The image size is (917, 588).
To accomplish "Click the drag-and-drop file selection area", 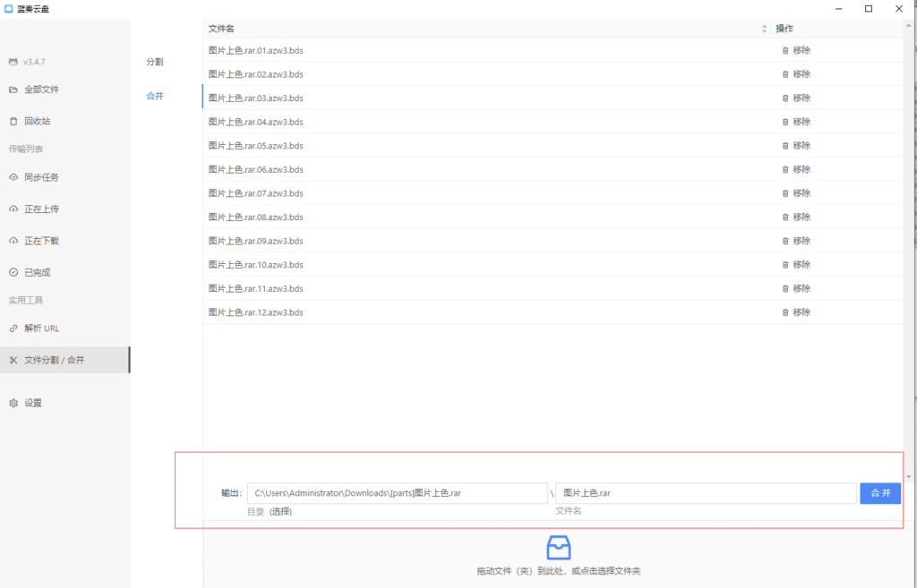I will [x=558, y=553].
